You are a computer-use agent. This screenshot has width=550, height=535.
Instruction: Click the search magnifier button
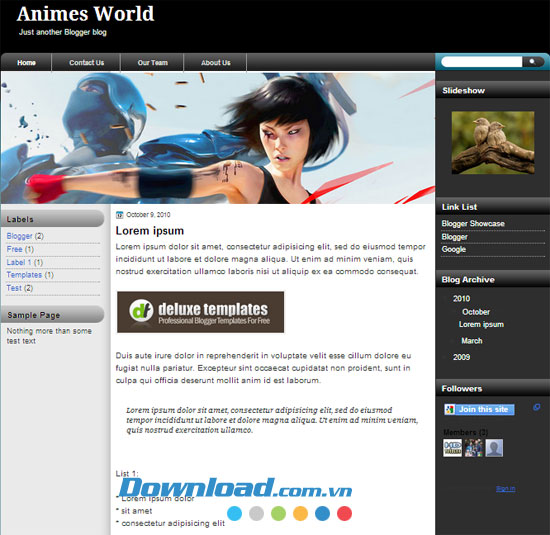point(533,62)
